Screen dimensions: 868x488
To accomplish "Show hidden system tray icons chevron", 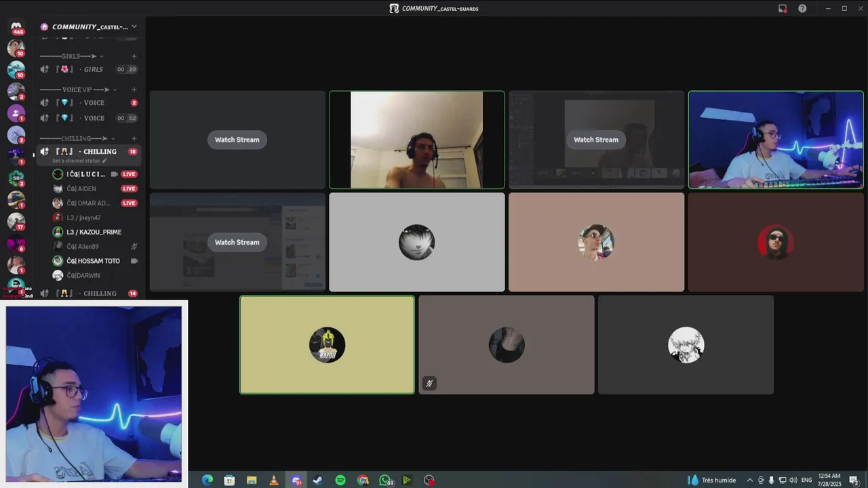I will [x=750, y=480].
